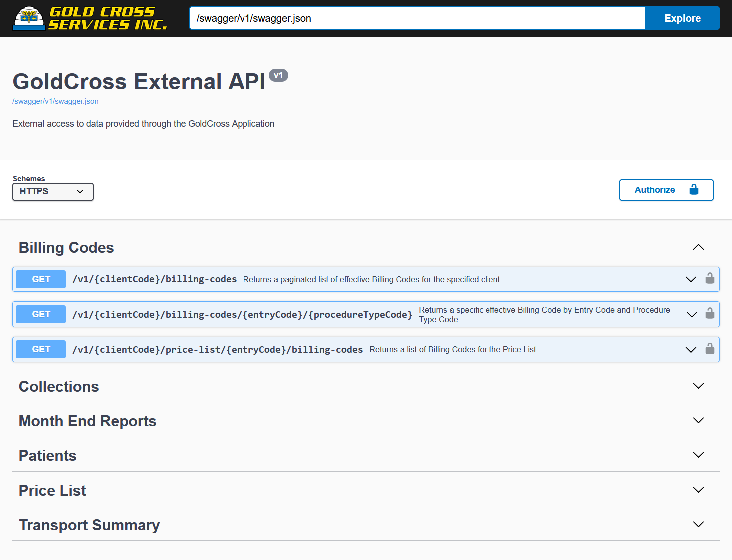The image size is (732, 560).
Task: Select the Price List section header
Action: [x=52, y=490]
